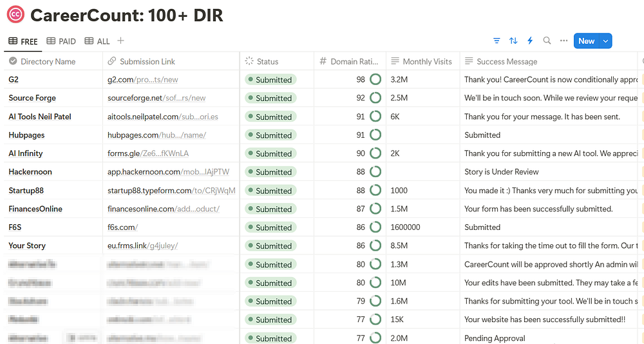644x344 pixels.
Task: Click the 8.5M monthly visits cell
Action: point(423,246)
